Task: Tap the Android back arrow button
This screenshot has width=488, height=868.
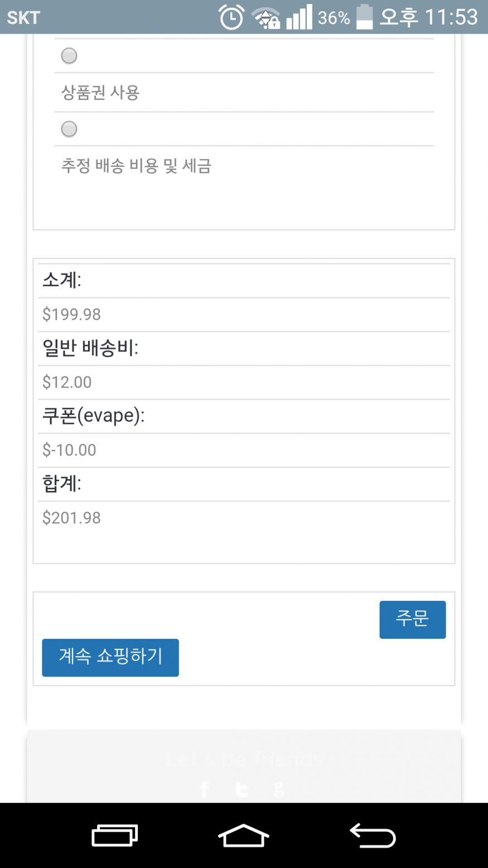Action: coord(373,836)
